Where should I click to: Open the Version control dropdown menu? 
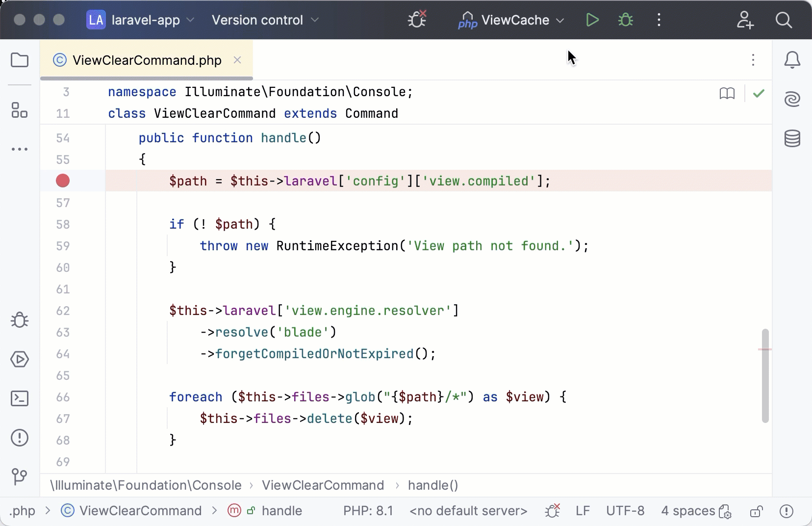[x=265, y=20]
